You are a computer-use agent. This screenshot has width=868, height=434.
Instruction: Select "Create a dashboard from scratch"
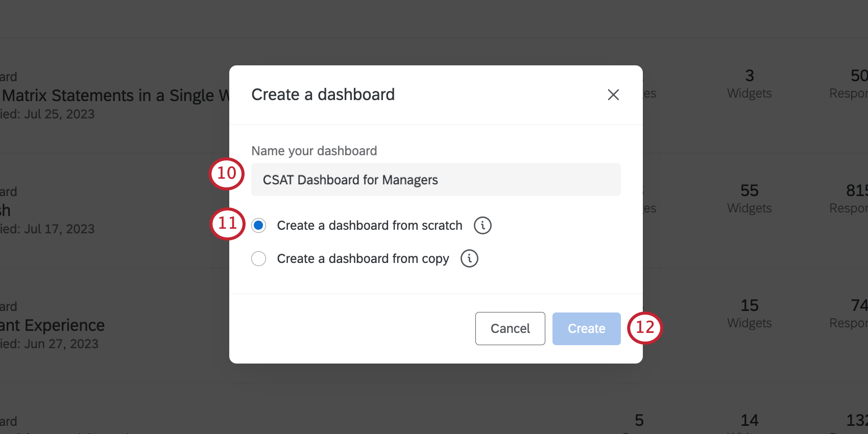pyautogui.click(x=259, y=225)
